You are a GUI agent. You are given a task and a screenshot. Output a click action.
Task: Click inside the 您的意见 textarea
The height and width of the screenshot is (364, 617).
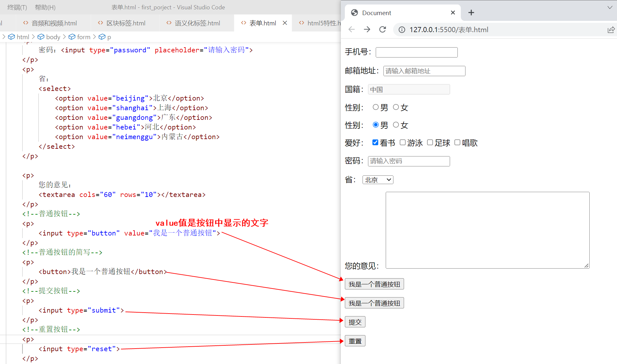[x=487, y=230]
